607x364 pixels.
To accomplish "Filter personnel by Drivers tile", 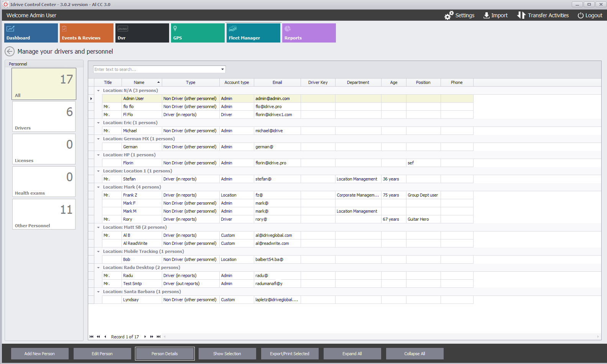I will (x=44, y=116).
